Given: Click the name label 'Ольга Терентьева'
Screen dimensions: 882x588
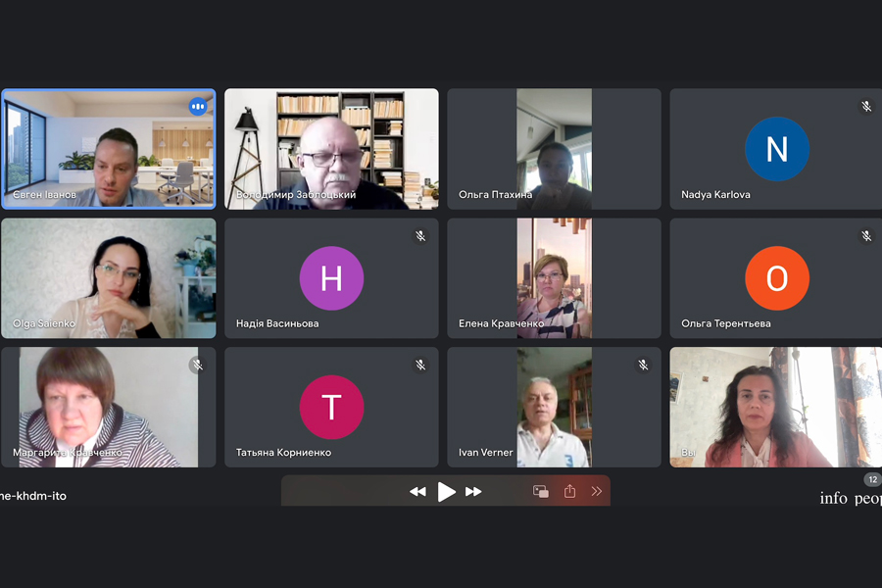Looking at the screenshot, I should point(725,323).
